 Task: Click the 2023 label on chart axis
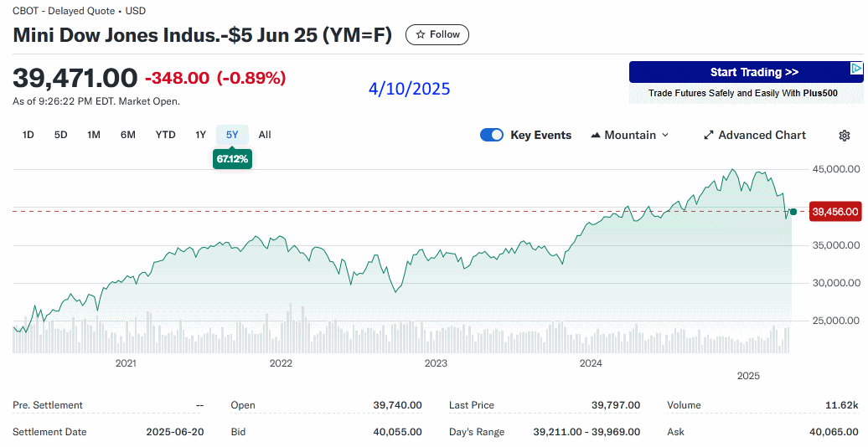436,363
